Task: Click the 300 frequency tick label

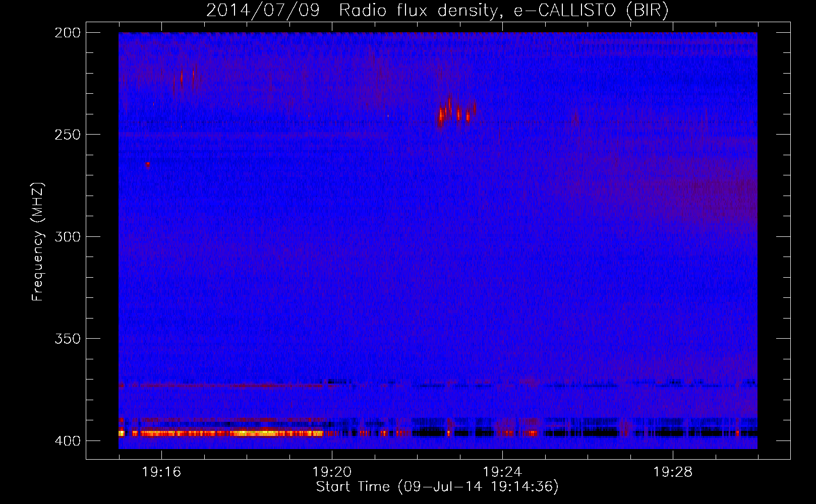Action: [68, 237]
